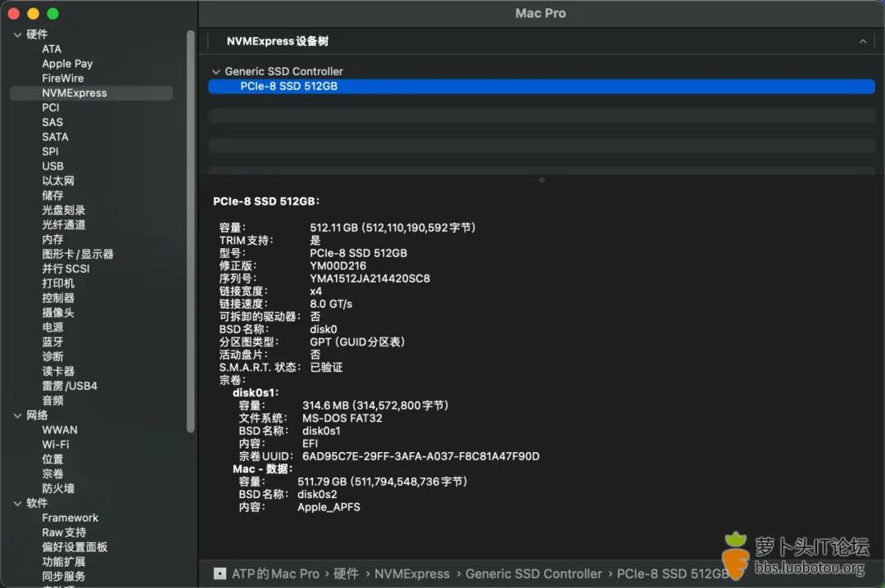Select SATA in the hardware sidebar
This screenshot has width=885, height=588.
[x=55, y=136]
